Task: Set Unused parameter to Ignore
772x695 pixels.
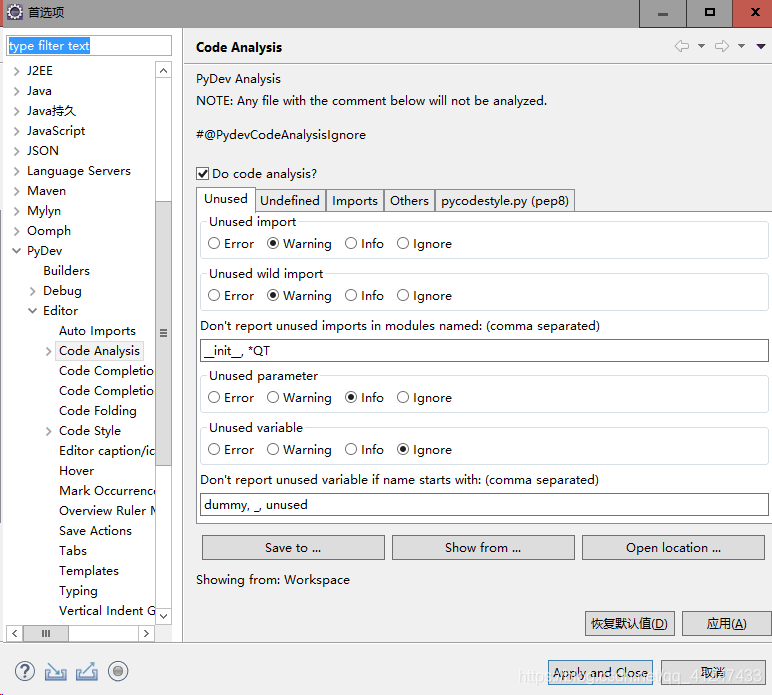Action: [403, 397]
